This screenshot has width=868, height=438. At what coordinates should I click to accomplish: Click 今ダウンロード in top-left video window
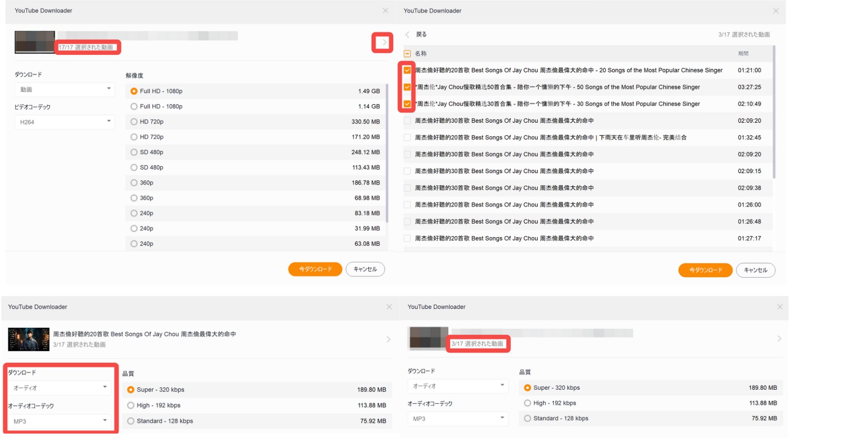(315, 269)
